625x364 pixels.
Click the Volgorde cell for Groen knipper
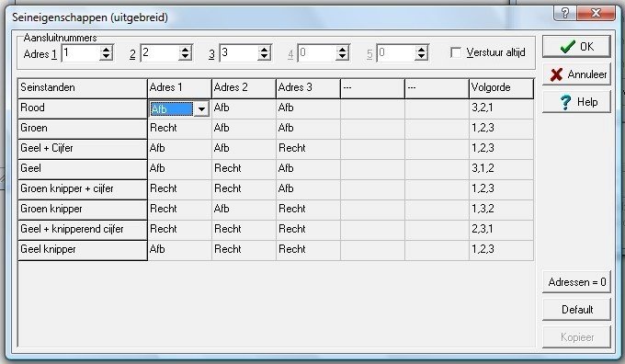(x=501, y=209)
